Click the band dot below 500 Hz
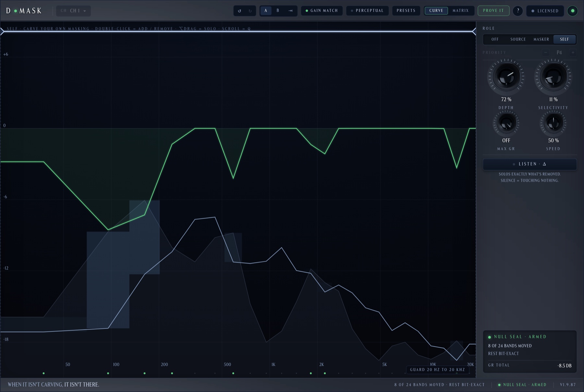Viewport: 584px width, 392px height. point(233,374)
